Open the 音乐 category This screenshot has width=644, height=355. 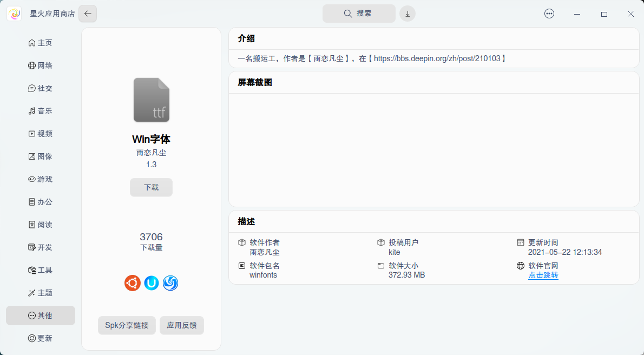pyautogui.click(x=40, y=110)
